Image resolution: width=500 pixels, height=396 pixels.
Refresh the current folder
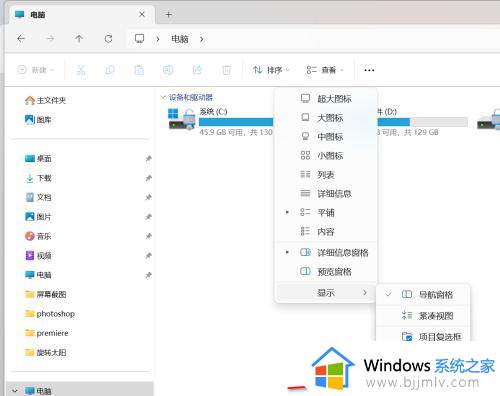pyautogui.click(x=108, y=39)
